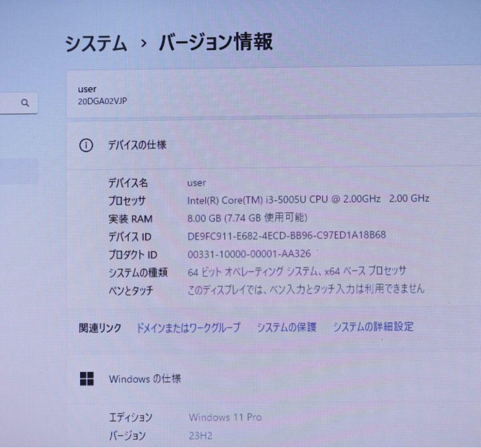This screenshot has width=481, height=448.
Task: Click the ペンとタッチ label
Action: coord(131,290)
